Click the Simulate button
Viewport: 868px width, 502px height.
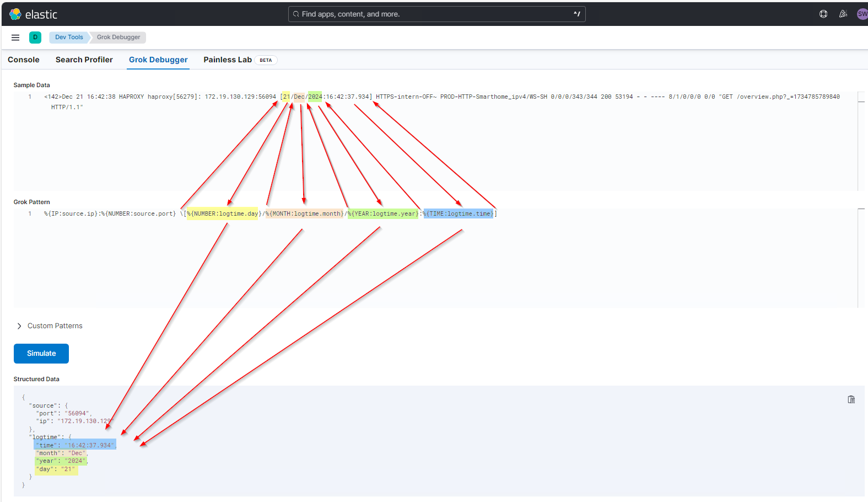click(x=41, y=354)
